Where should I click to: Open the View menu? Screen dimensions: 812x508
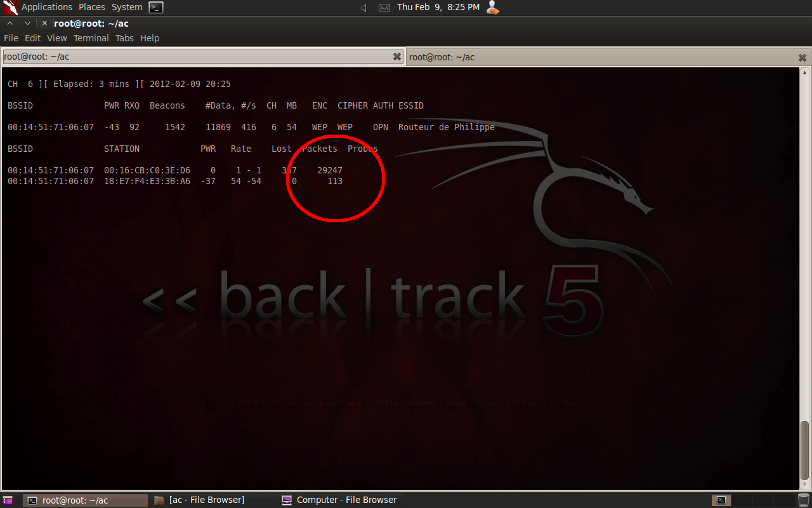pyautogui.click(x=56, y=38)
